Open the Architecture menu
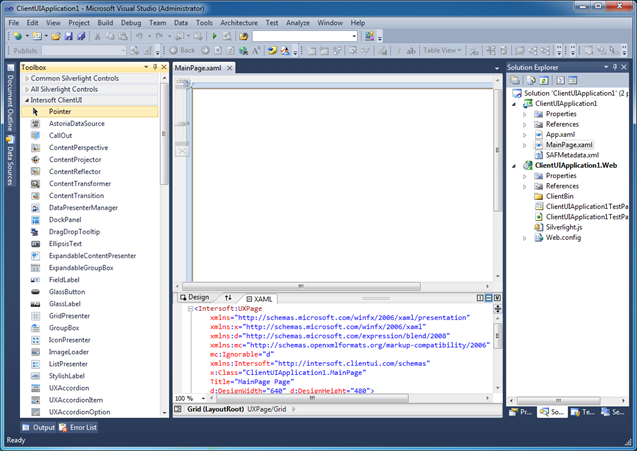The height and width of the screenshot is (451, 637). click(239, 23)
